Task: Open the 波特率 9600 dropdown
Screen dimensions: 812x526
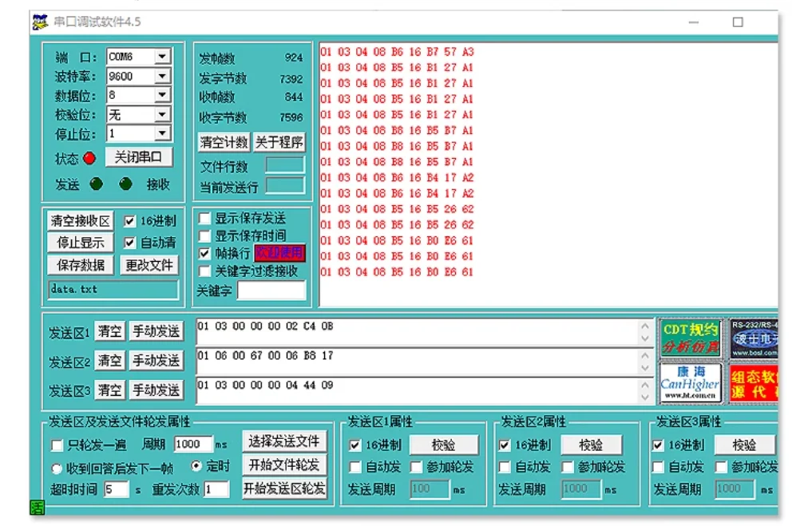Action: (x=162, y=76)
